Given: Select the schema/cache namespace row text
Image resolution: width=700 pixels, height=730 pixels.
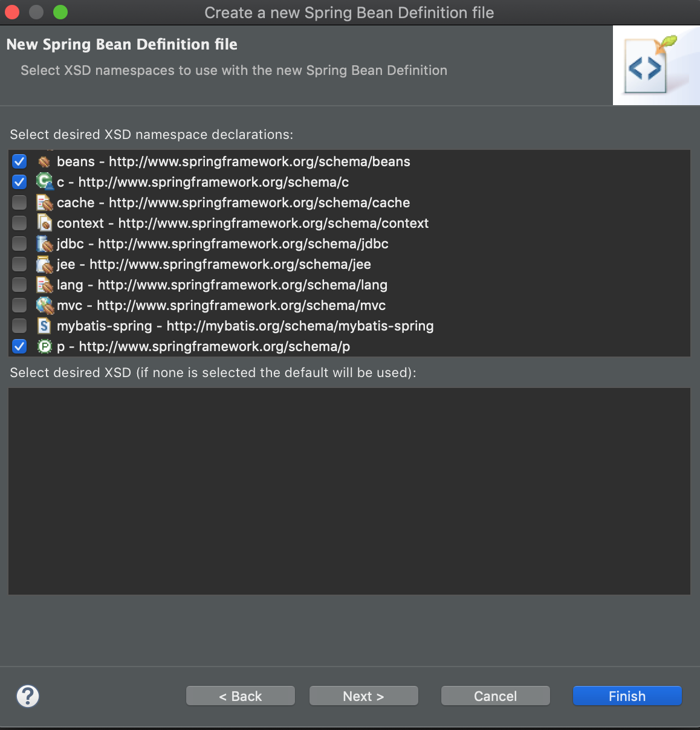Looking at the screenshot, I should coord(233,202).
